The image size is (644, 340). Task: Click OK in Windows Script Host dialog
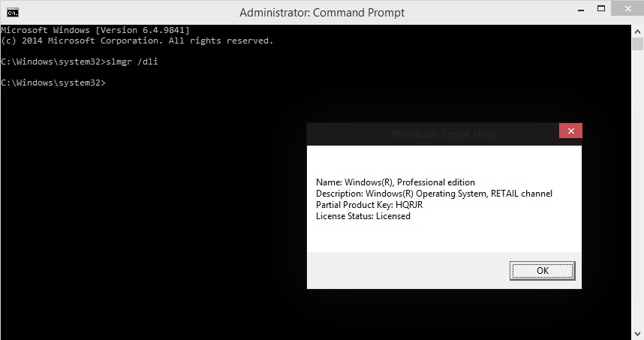542,271
